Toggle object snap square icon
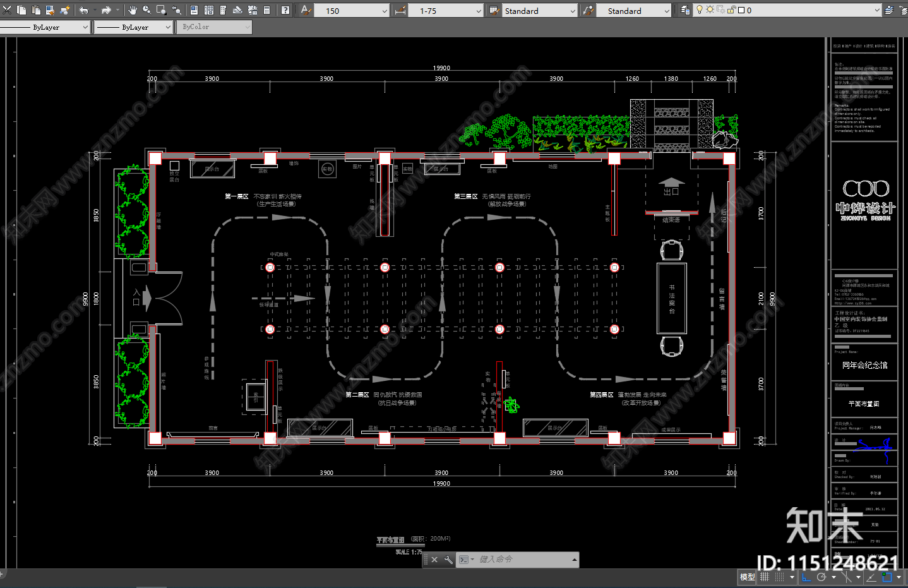 click(887, 577)
